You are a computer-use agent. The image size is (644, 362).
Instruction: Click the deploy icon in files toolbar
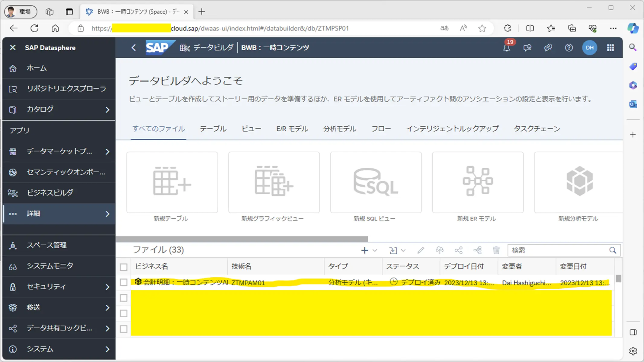tap(440, 250)
